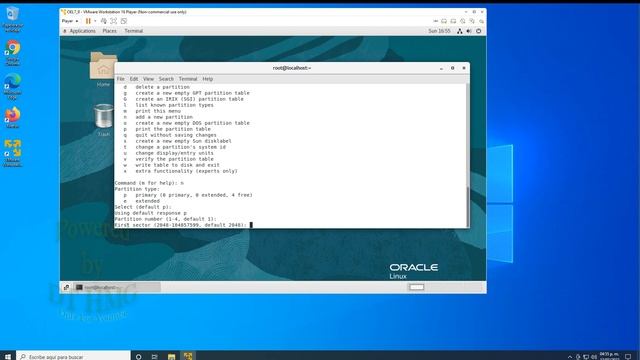Click the VMware Player icon on the Windows taskbar
The width and height of the screenshot is (640, 360).
[x=188, y=357]
